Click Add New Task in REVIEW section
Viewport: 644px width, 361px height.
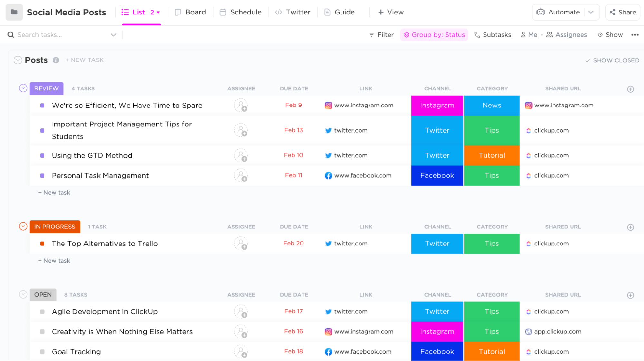pyautogui.click(x=54, y=192)
